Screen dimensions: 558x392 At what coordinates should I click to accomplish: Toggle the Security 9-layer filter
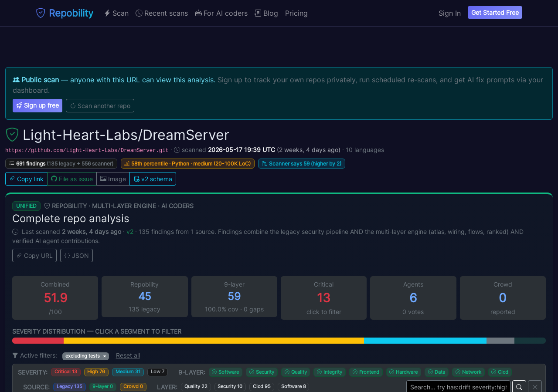(262, 372)
